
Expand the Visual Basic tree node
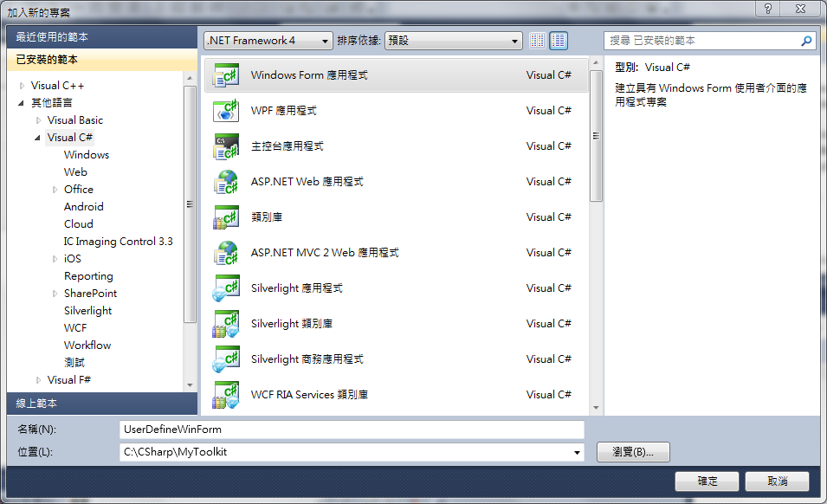(38, 120)
